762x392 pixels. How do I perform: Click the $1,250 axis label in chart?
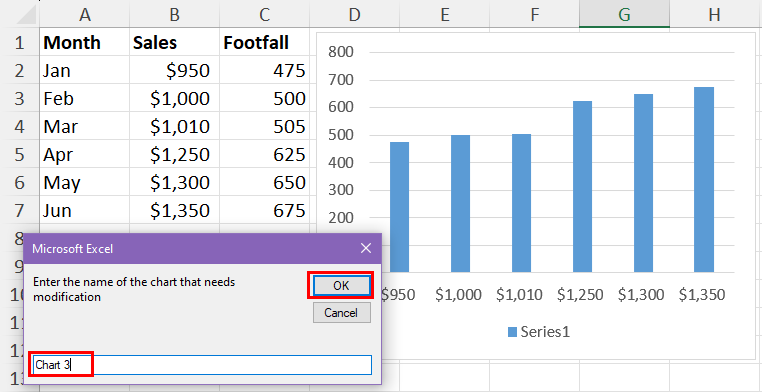coord(580,294)
